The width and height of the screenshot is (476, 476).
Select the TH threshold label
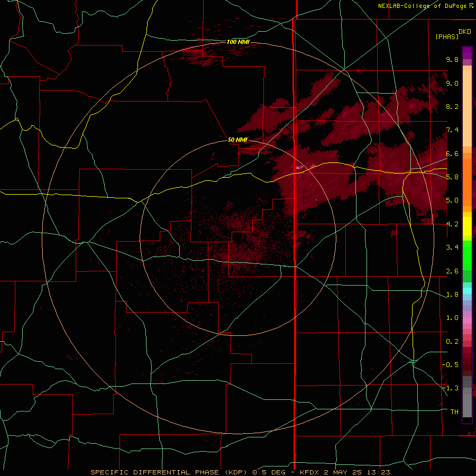[454, 412]
